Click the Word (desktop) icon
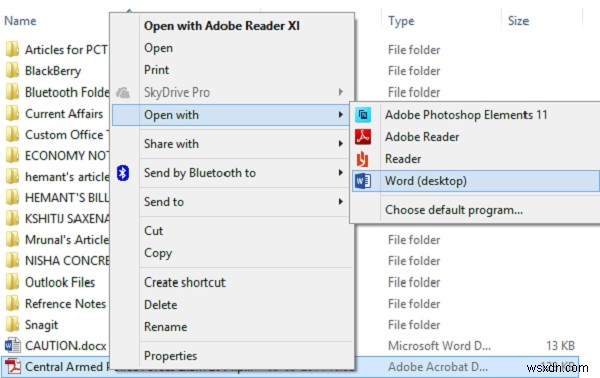Viewport: 600px width, 378px height. [363, 181]
